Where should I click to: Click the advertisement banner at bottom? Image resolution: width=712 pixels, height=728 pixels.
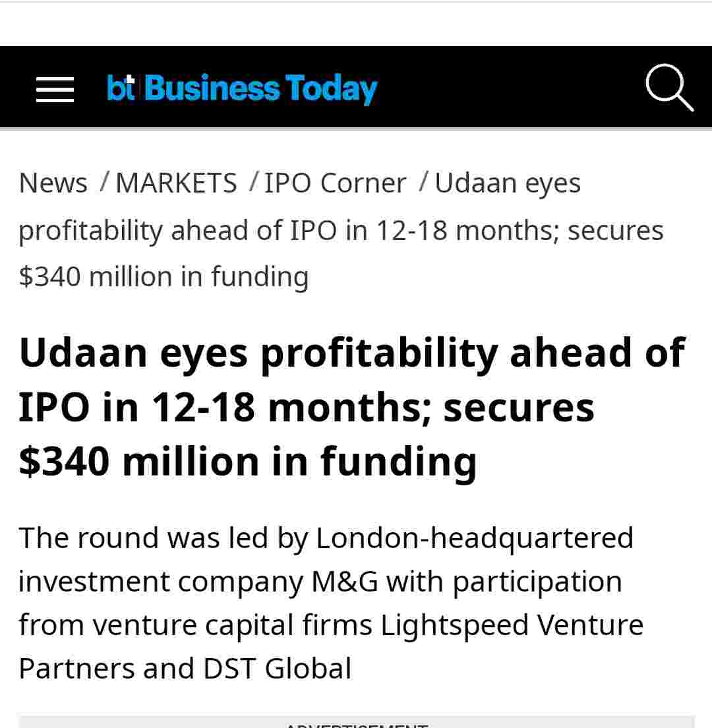click(356, 722)
